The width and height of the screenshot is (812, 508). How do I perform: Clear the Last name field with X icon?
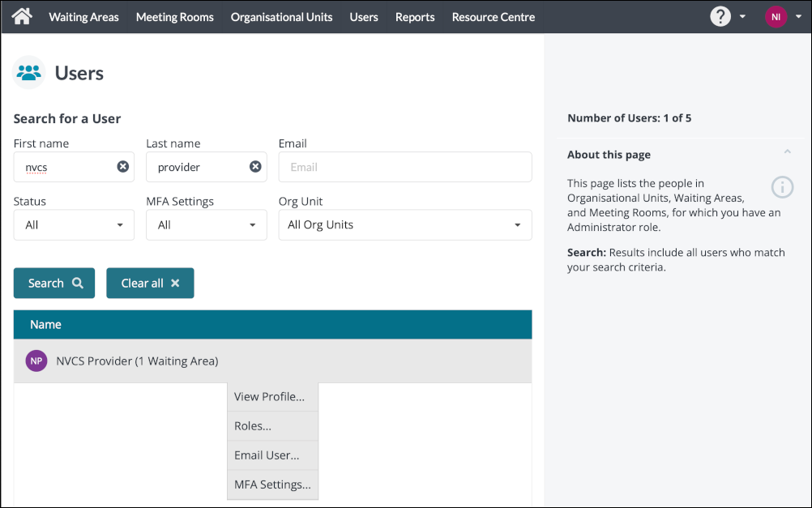click(x=255, y=166)
